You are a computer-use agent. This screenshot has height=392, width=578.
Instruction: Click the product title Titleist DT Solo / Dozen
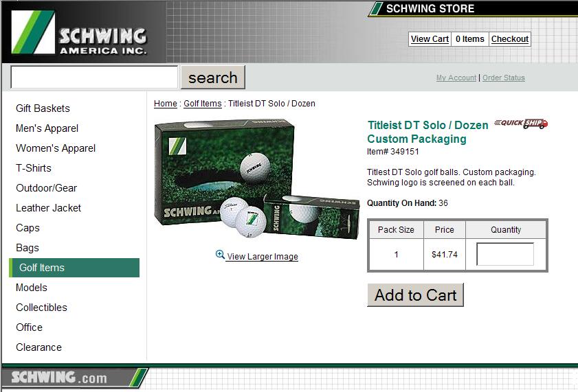tap(428, 125)
